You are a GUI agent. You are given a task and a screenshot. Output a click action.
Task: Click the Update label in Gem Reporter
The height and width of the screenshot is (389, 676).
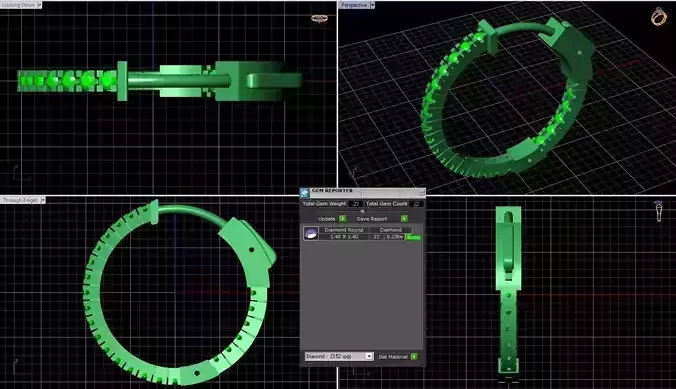tap(326, 219)
